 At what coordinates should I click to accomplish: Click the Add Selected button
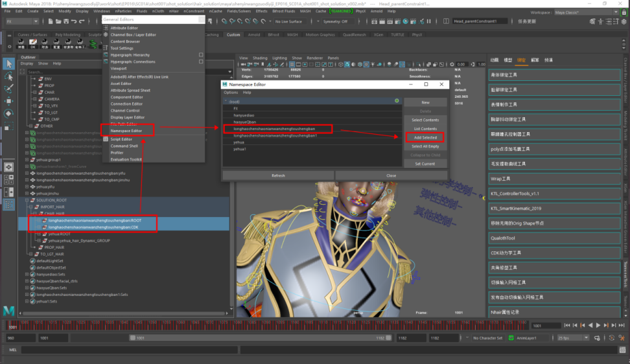425,137
